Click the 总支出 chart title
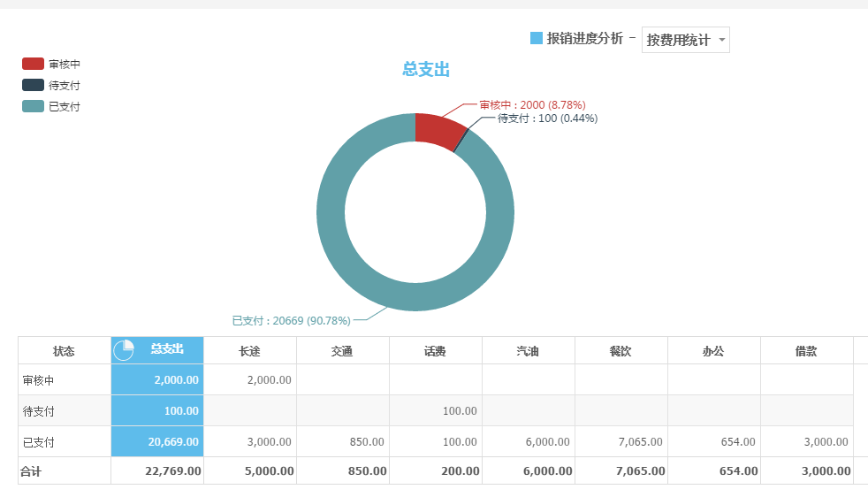 (426, 70)
